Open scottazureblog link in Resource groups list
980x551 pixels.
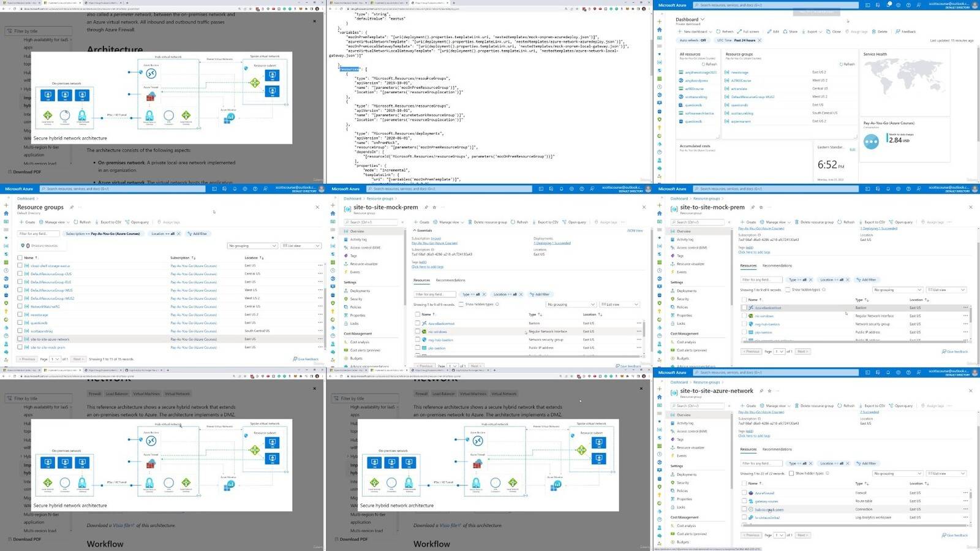pyautogui.click(x=42, y=331)
